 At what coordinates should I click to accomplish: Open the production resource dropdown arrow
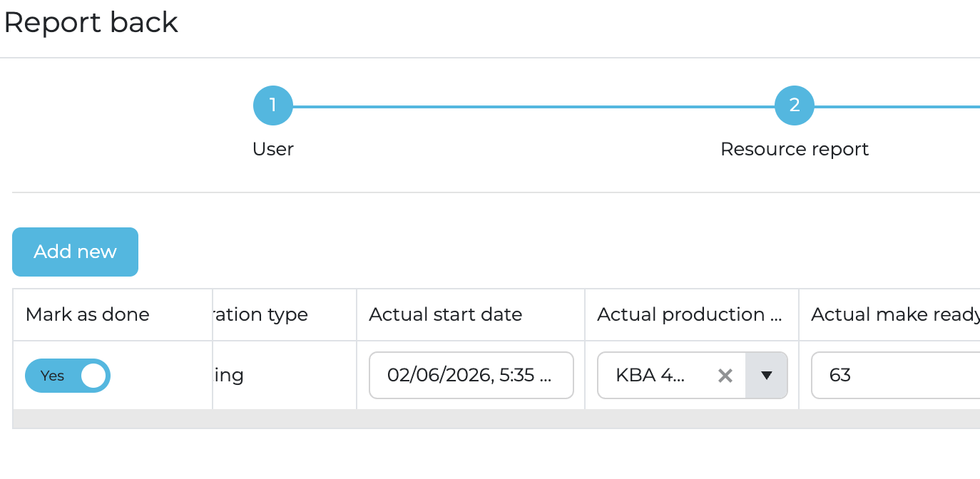(767, 376)
